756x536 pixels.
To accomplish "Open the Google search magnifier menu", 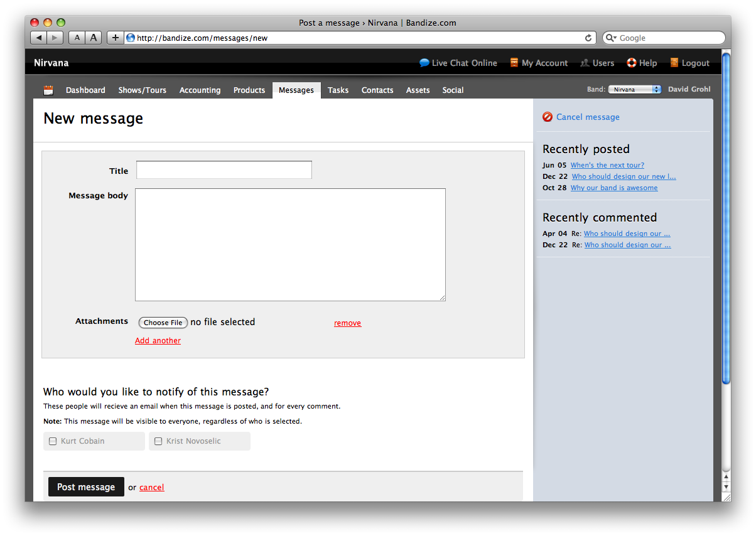I will 611,38.
